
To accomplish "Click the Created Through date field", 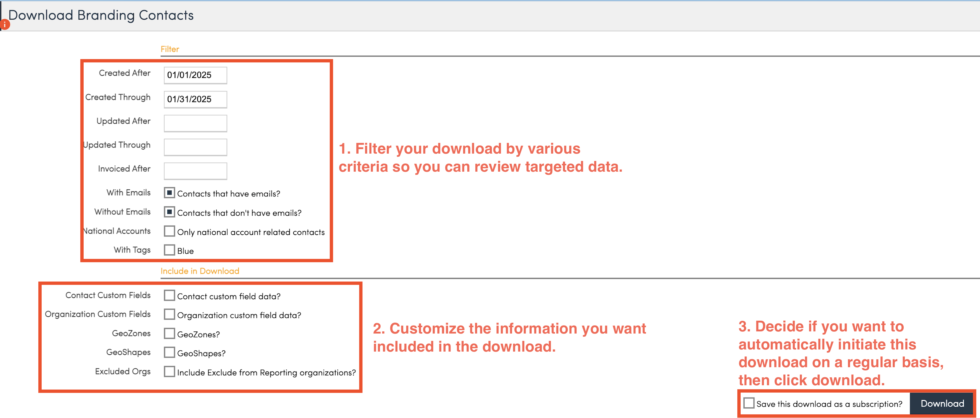I will [195, 99].
